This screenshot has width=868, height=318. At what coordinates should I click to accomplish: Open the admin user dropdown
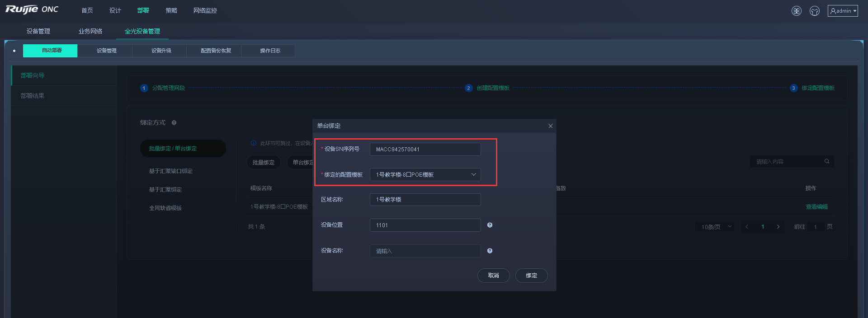tap(843, 11)
